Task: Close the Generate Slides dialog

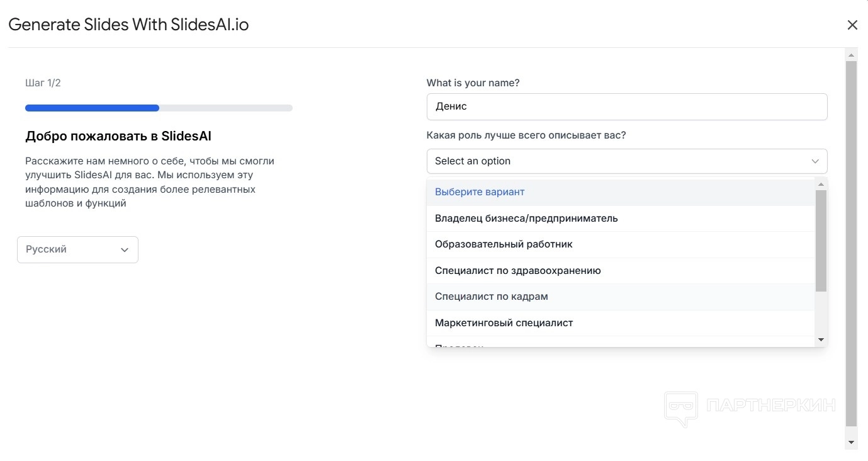Action: 852,25
